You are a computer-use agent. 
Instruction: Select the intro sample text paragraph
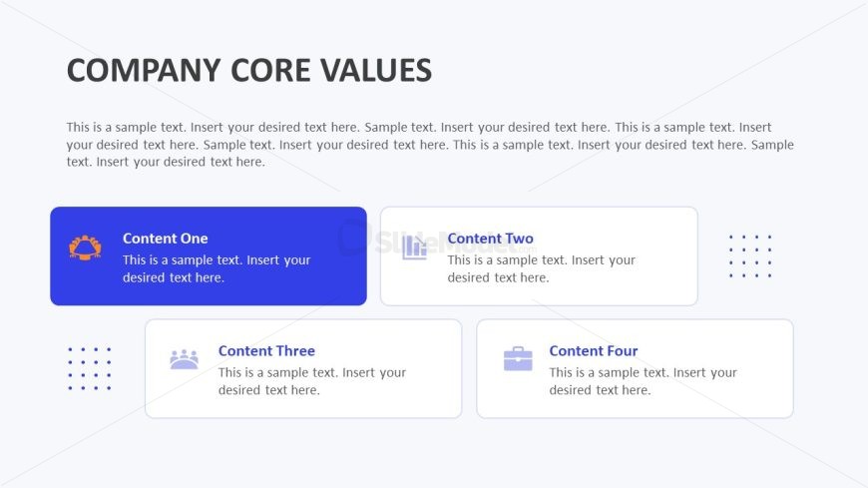(430, 145)
